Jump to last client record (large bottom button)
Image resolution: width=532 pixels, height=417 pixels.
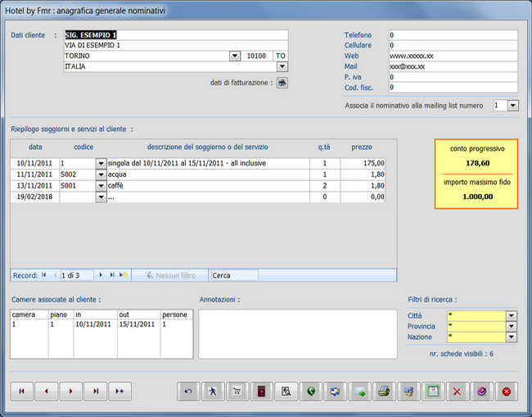pyautogui.click(x=95, y=391)
